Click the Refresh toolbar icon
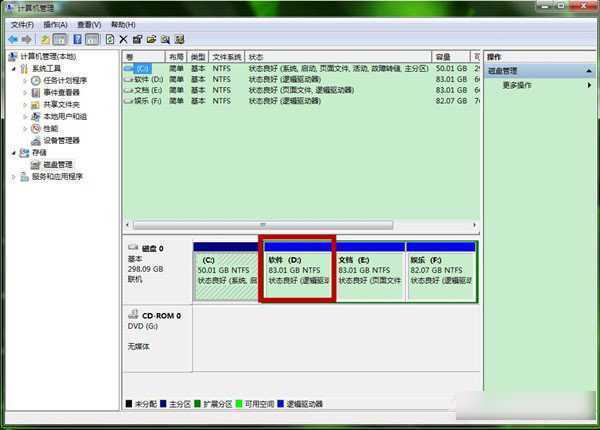Viewport: 600px width, 430px height. click(x=110, y=39)
